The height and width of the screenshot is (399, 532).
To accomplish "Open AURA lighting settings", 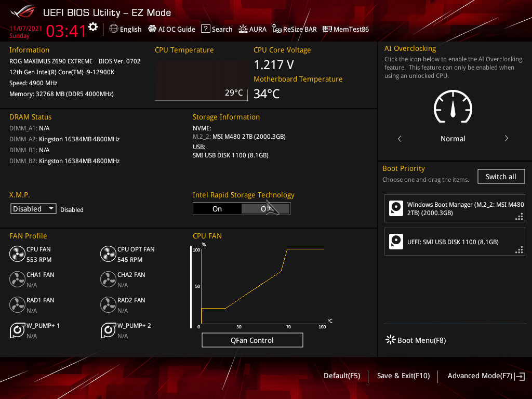I will click(x=252, y=29).
